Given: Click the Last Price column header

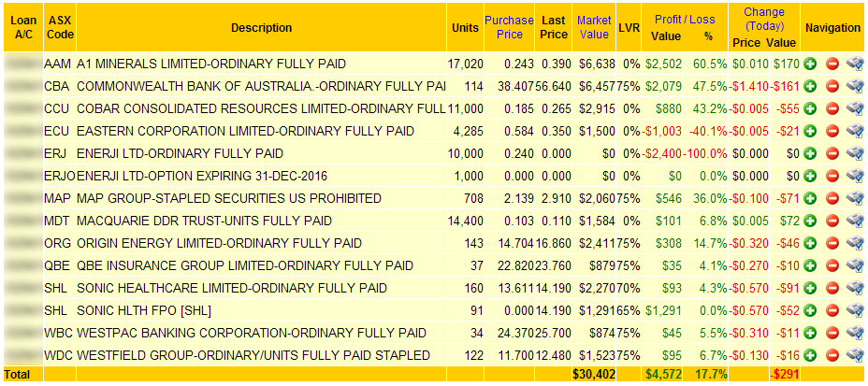Looking at the screenshot, I should click(554, 28).
